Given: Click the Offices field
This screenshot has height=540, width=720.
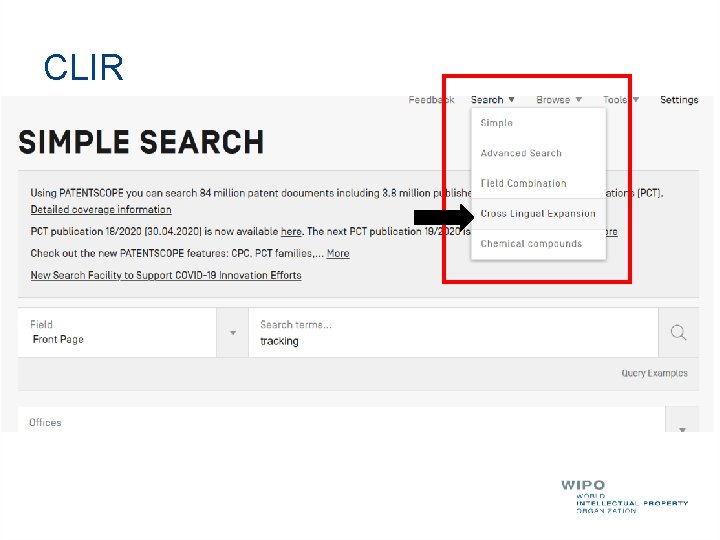Looking at the screenshot, I should click(x=341, y=420).
